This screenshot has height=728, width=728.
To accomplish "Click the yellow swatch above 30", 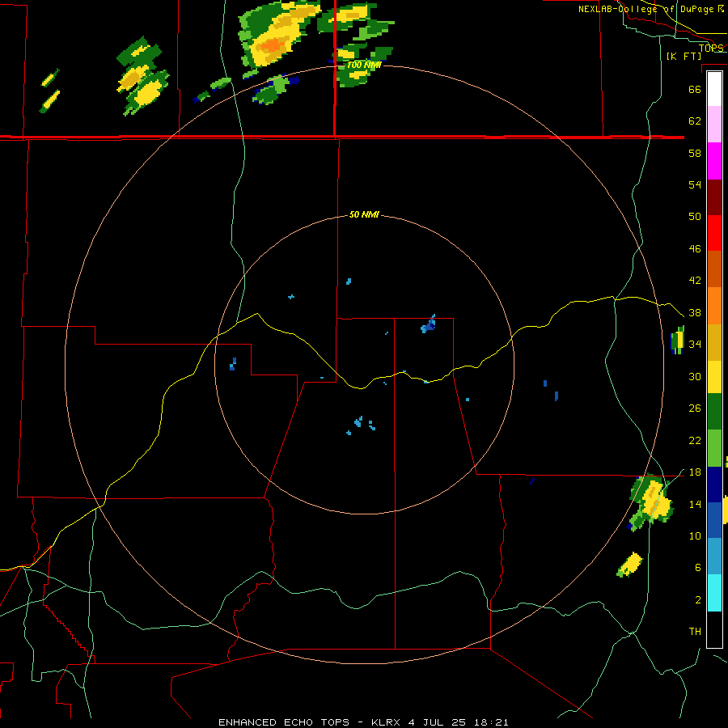I will (714, 377).
